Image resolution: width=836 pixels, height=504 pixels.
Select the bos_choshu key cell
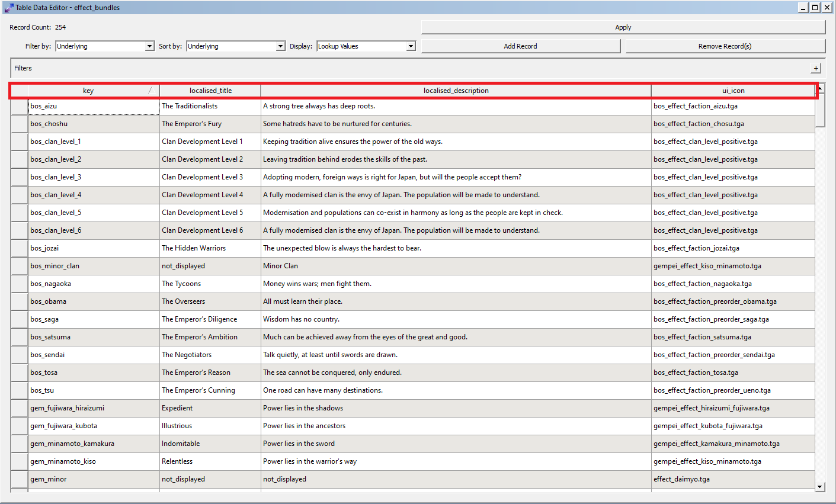(94, 124)
